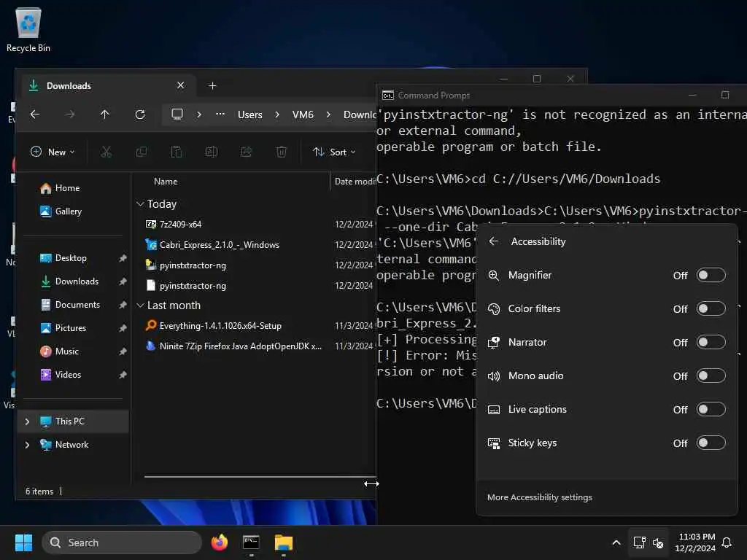Screen dimensions: 747x560
Task: Click the Cut scissors icon in Explorer toolbar
Action: coord(107,152)
